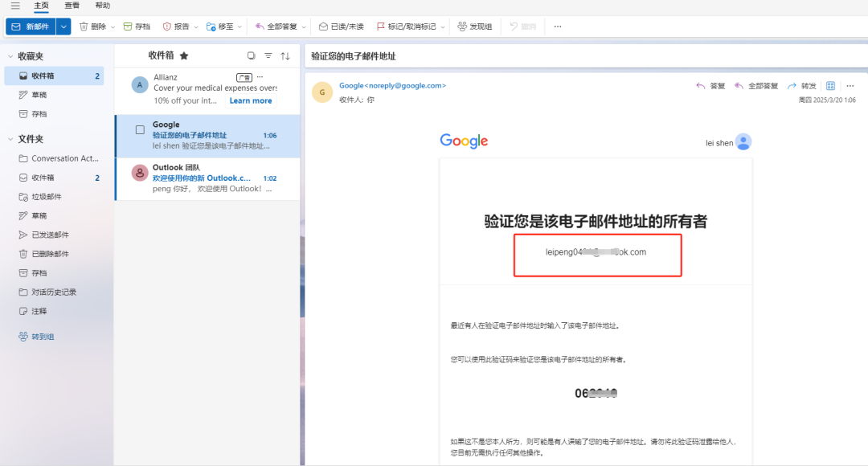The width and height of the screenshot is (868, 466).
Task: Open the toolbar more-options ellipsis
Action: (x=558, y=27)
